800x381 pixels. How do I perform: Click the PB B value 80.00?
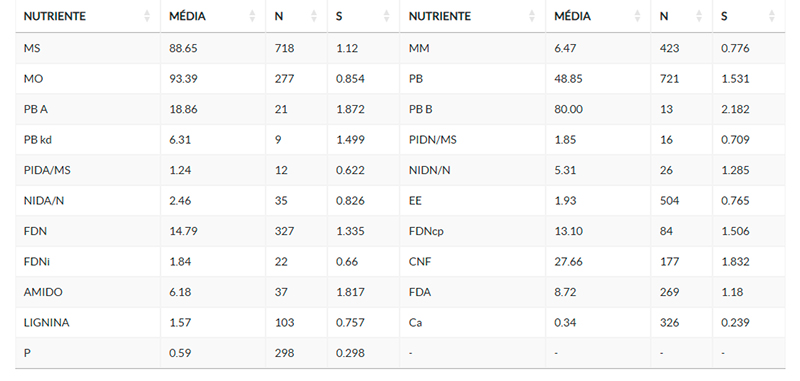[x=568, y=109]
